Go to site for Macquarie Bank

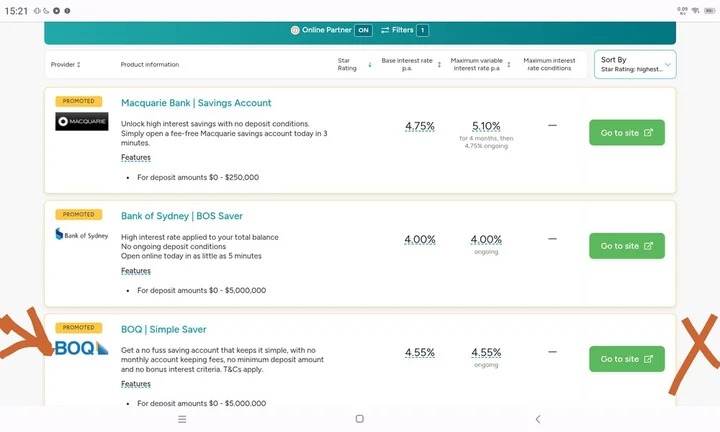click(626, 133)
